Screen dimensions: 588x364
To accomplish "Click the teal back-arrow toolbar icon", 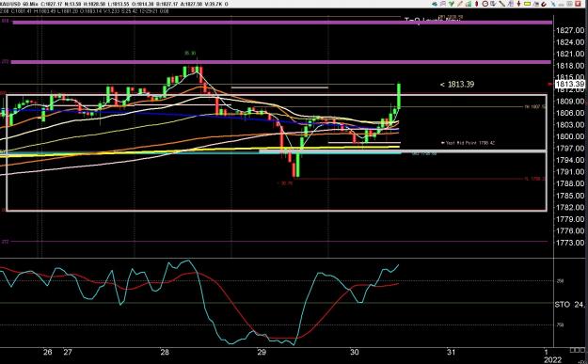I will [435, 4].
